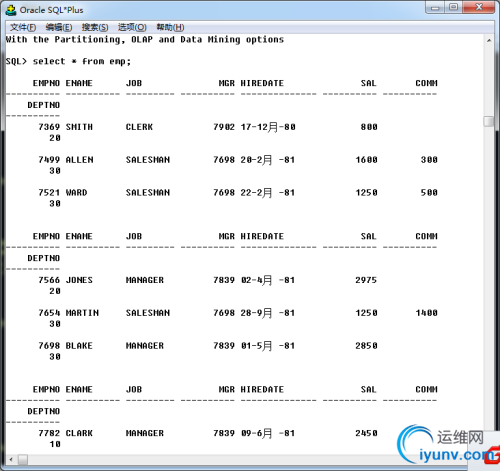The image size is (500, 471).
Task: Click employee name SMITH
Action: coord(79,127)
